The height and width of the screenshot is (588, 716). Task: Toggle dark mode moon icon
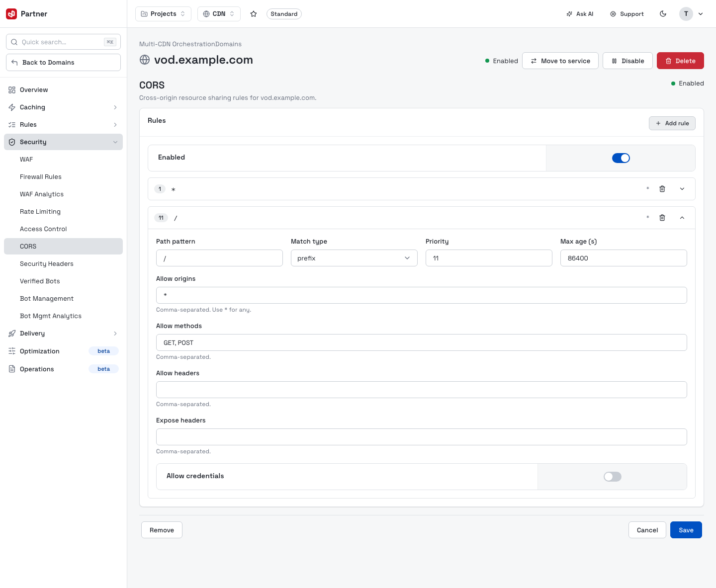pos(663,14)
